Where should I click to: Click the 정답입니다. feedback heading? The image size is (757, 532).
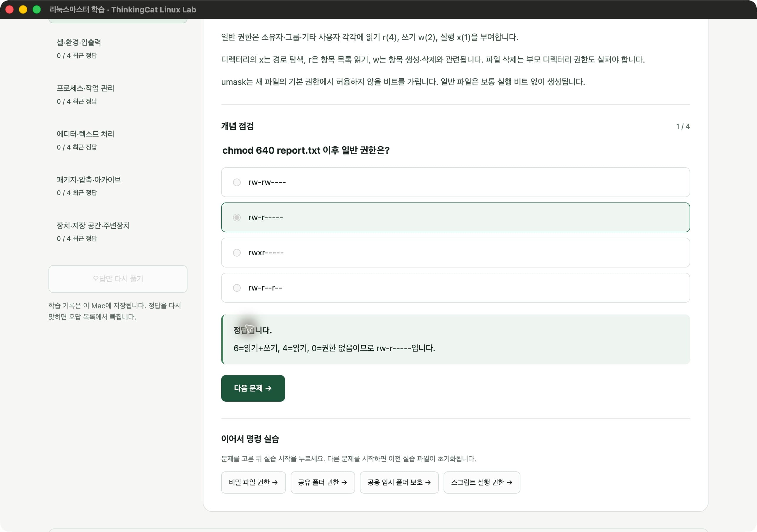click(x=253, y=330)
